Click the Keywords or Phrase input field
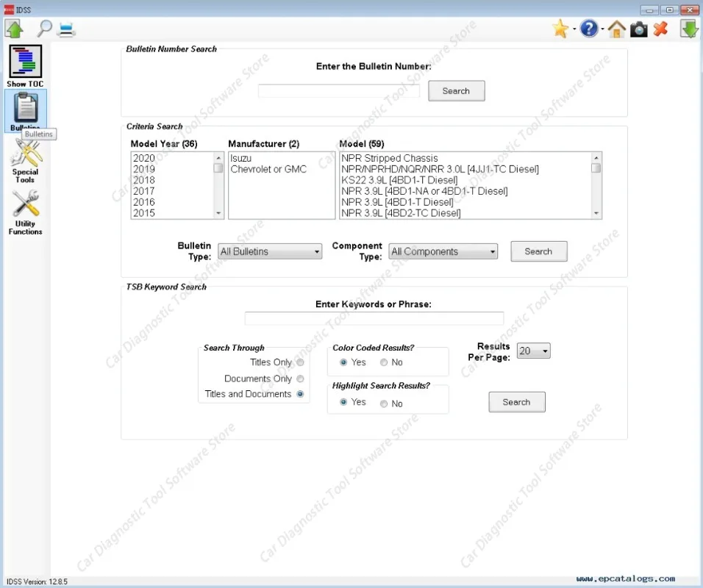This screenshot has height=588, width=703. (374, 319)
